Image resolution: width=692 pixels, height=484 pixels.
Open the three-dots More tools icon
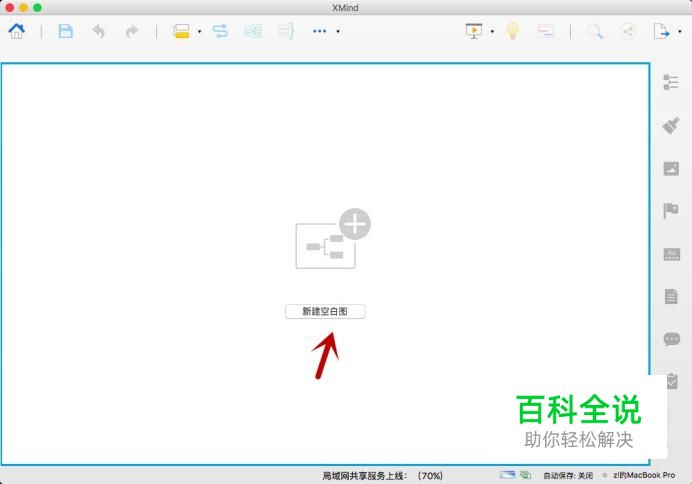(319, 31)
